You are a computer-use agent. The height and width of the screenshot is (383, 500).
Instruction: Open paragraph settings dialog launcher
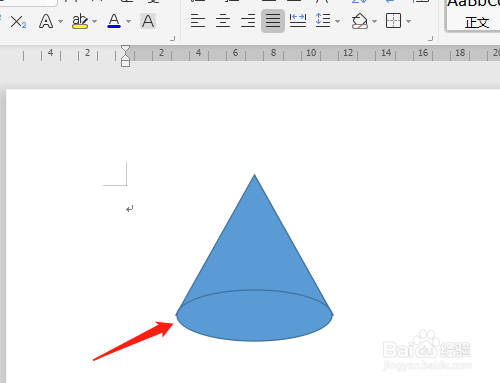[430, 38]
